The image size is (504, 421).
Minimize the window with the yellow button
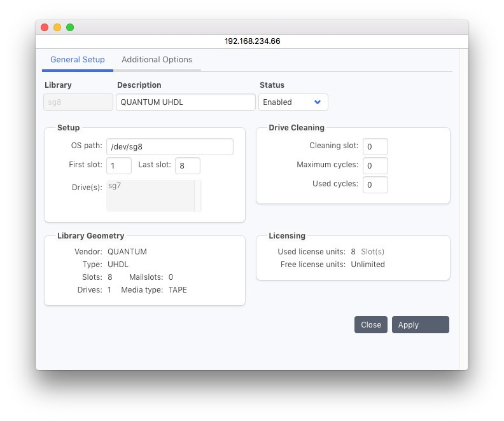pos(57,27)
